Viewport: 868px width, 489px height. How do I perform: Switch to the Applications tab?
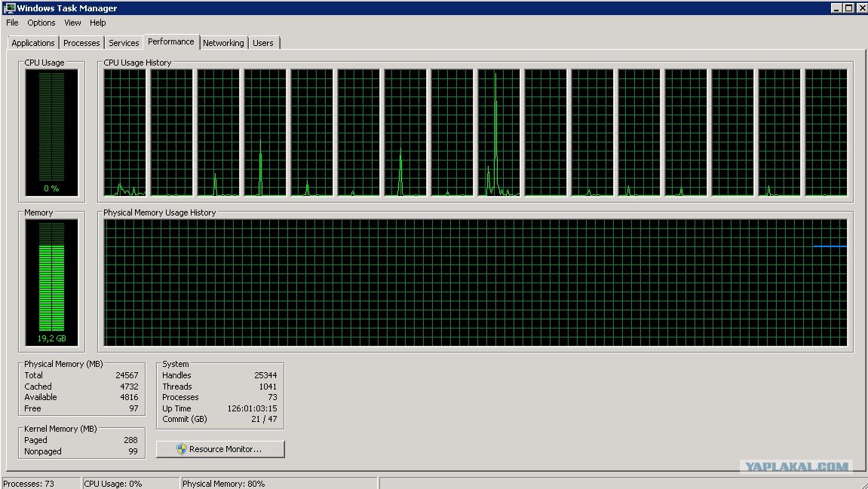(33, 43)
